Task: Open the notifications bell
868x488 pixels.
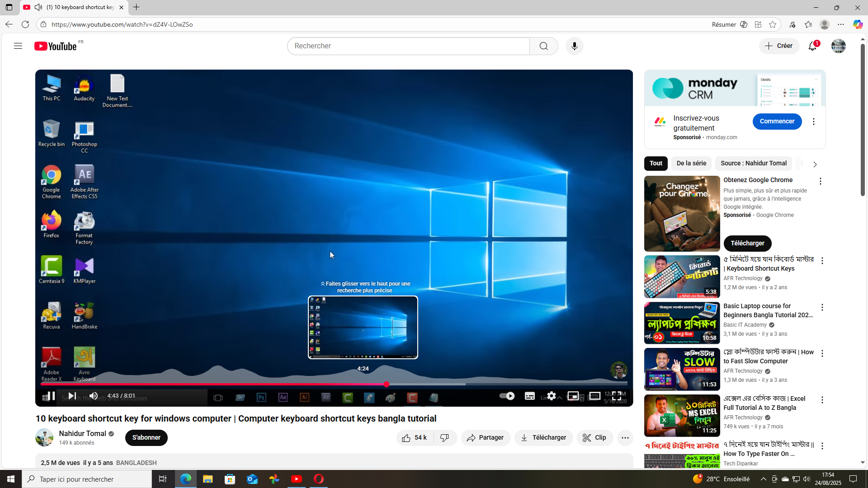Action: (x=813, y=46)
